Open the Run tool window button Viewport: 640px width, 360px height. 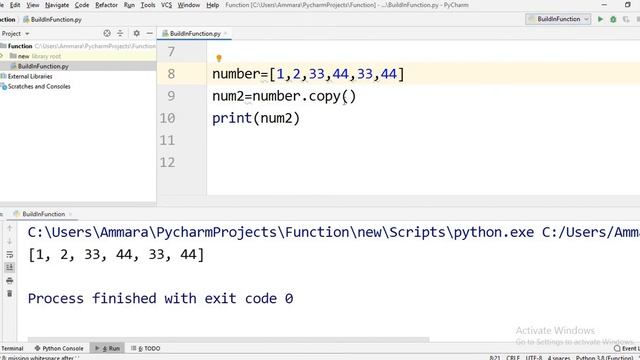click(x=107, y=348)
